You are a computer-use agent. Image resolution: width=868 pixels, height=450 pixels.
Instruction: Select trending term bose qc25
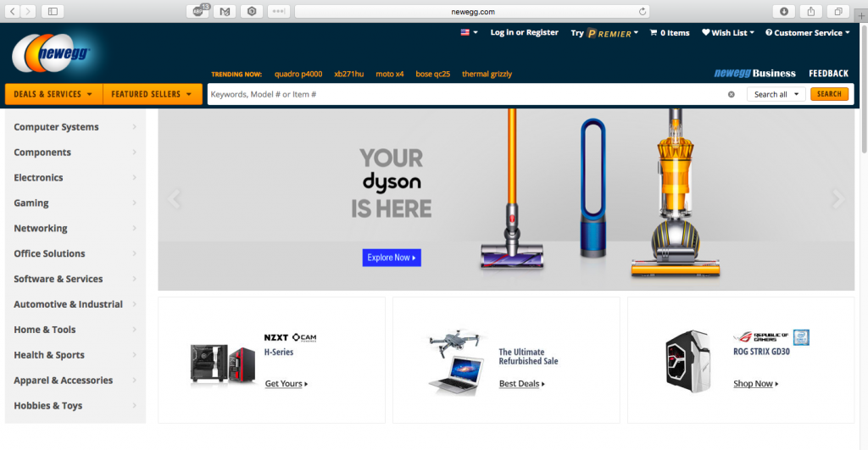433,75
